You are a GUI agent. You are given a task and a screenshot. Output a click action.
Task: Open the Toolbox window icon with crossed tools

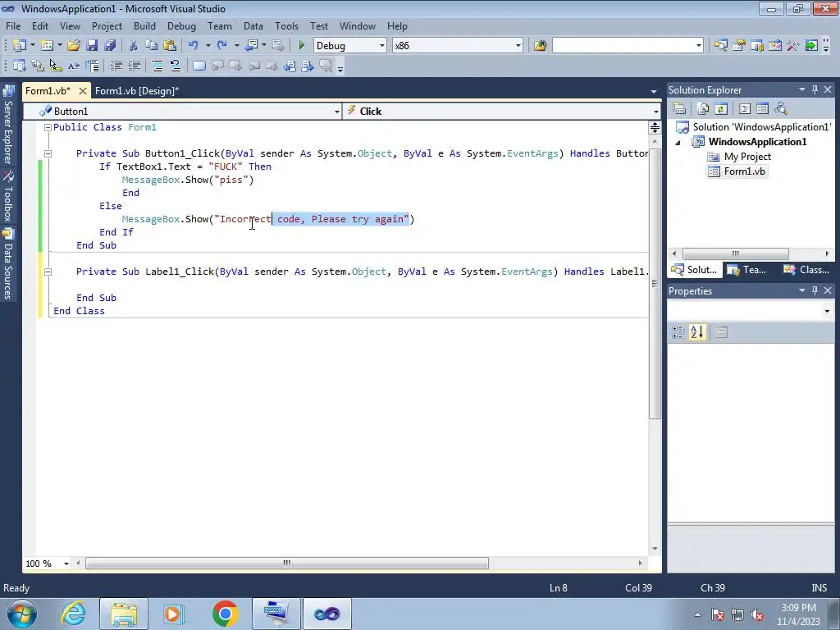tap(793, 46)
